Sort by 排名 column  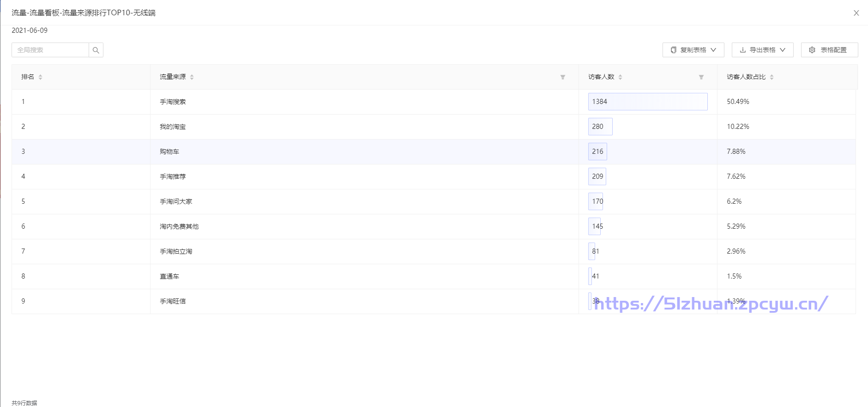[x=40, y=77]
